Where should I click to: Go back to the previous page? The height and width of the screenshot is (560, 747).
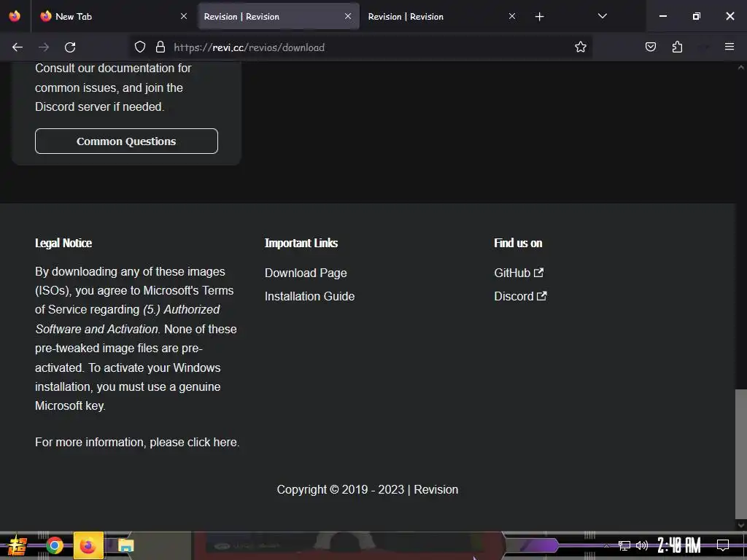18,47
